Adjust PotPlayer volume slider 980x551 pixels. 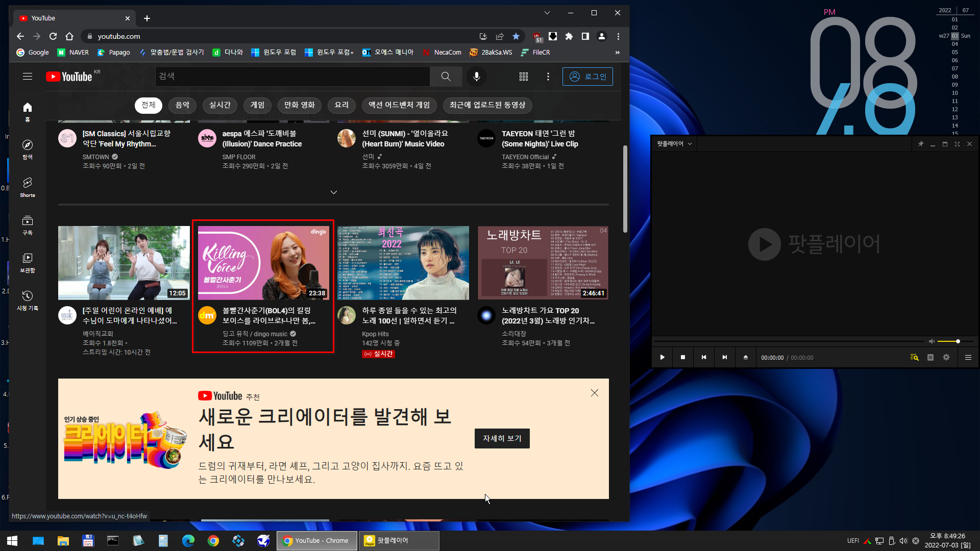[x=955, y=341]
